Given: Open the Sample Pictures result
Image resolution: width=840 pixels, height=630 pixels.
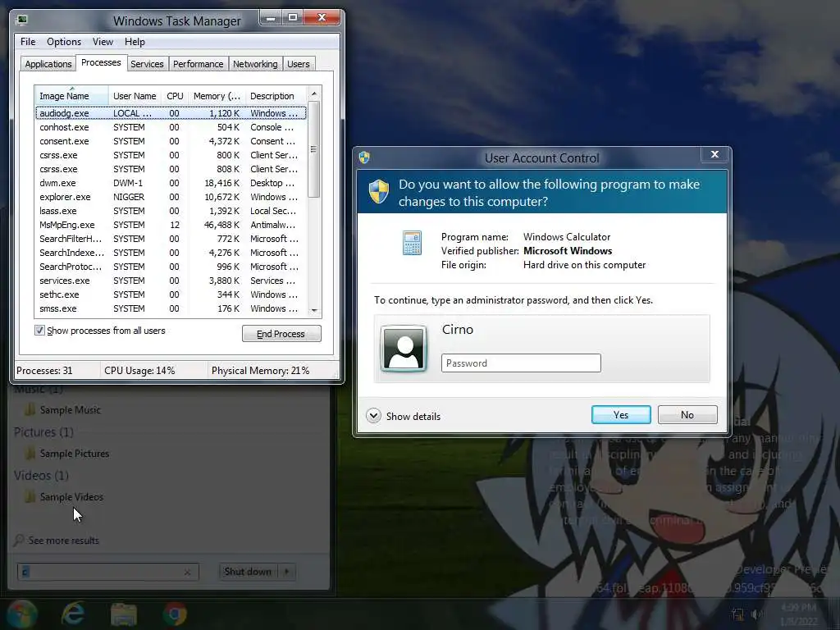Looking at the screenshot, I should pos(75,453).
